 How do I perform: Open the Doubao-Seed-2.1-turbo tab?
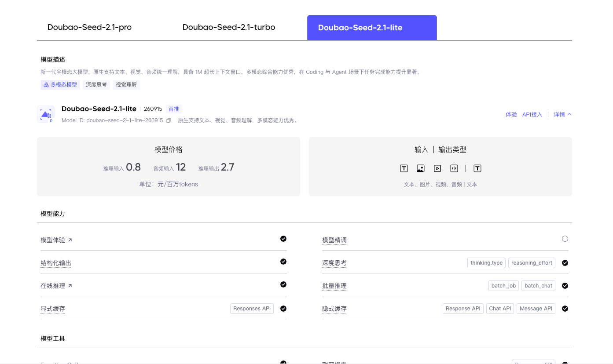point(229,27)
